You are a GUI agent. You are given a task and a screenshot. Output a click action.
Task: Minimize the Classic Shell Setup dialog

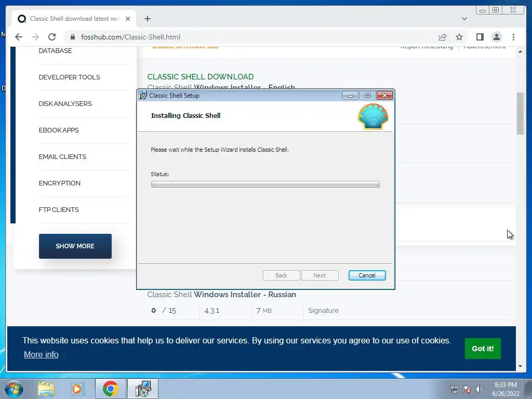click(x=350, y=96)
